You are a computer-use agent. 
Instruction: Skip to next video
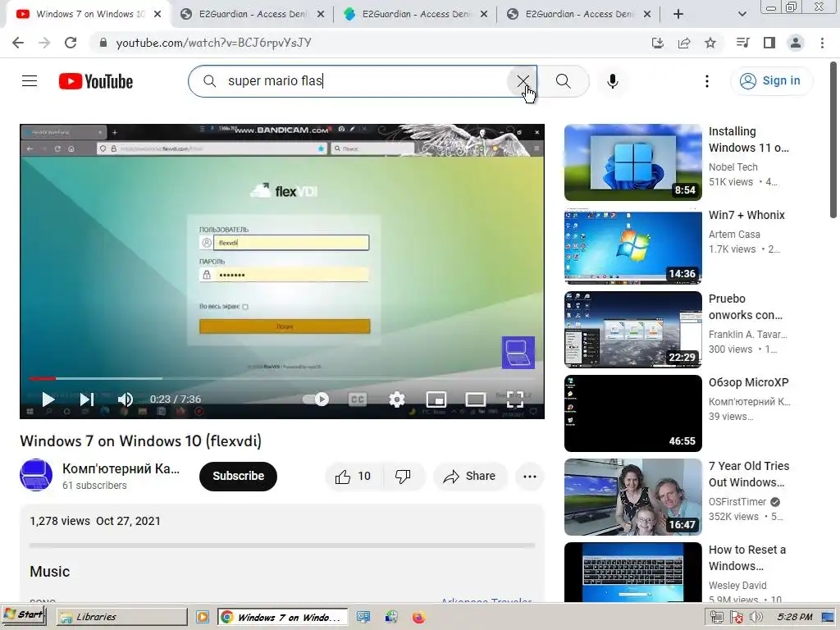coord(87,399)
